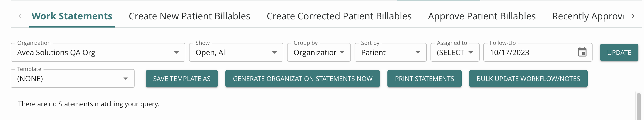644x120 pixels.
Task: Click the Print Statements button
Action: coord(424,79)
